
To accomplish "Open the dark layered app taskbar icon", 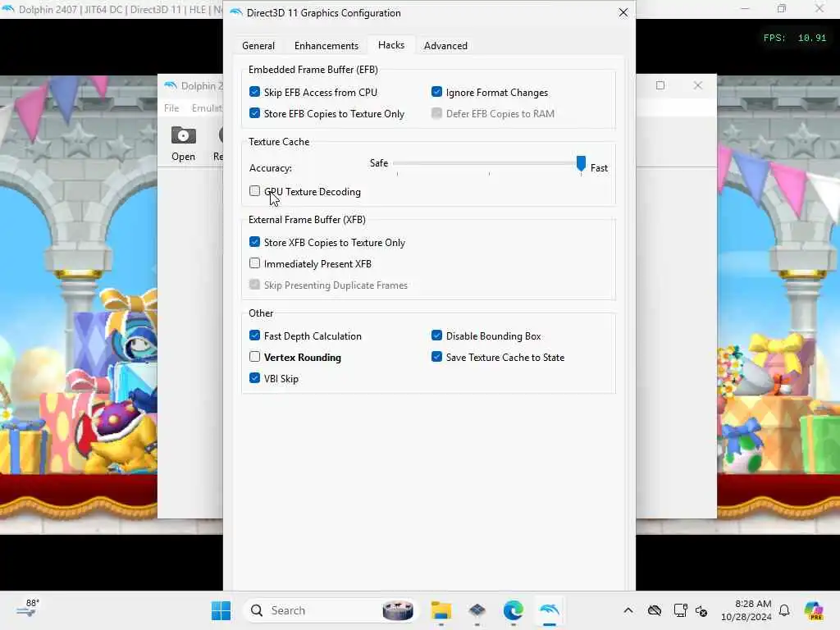I will click(x=477, y=610).
